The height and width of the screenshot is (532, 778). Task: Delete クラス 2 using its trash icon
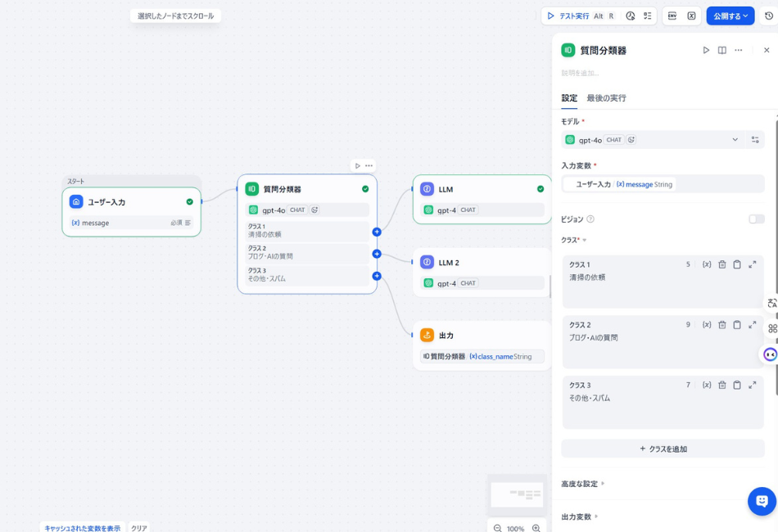[721, 324]
